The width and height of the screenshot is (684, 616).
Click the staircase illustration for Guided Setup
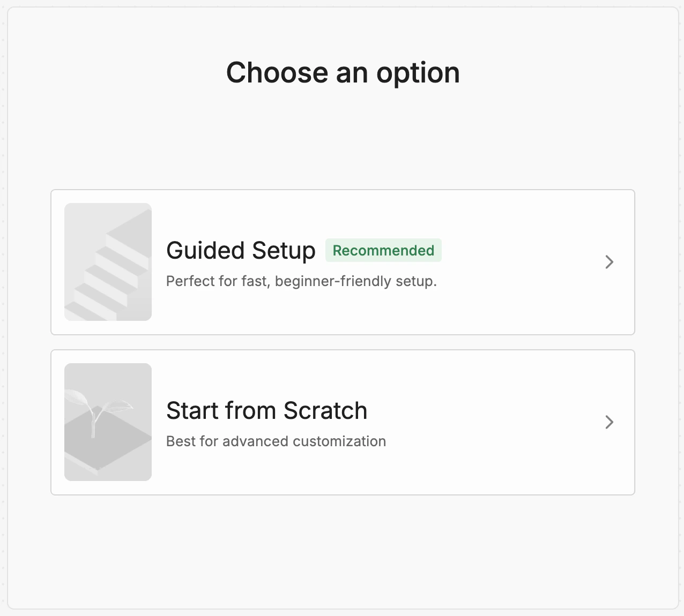107,262
